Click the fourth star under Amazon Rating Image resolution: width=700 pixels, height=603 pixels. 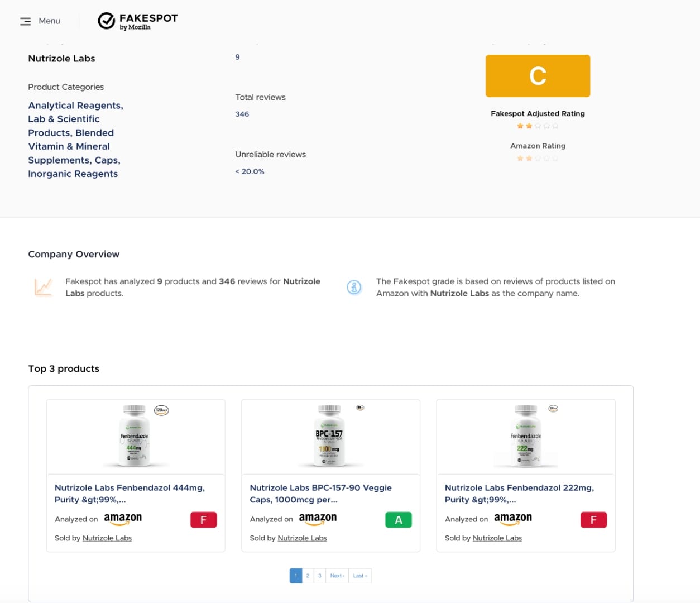point(546,158)
